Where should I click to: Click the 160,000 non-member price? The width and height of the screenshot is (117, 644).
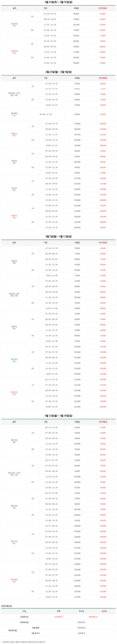coord(77,542)
